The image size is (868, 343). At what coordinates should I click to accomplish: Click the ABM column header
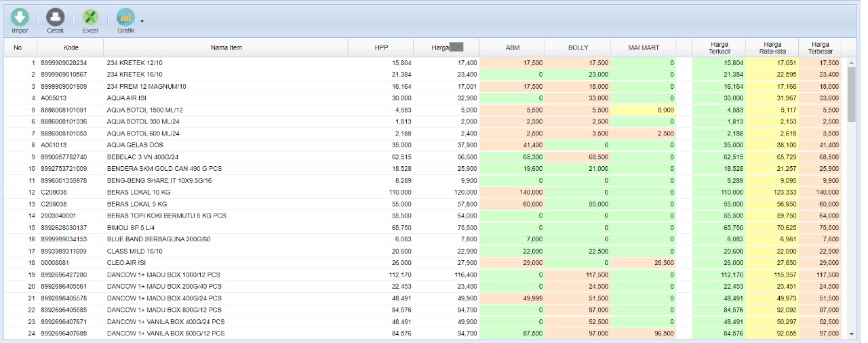pos(513,47)
